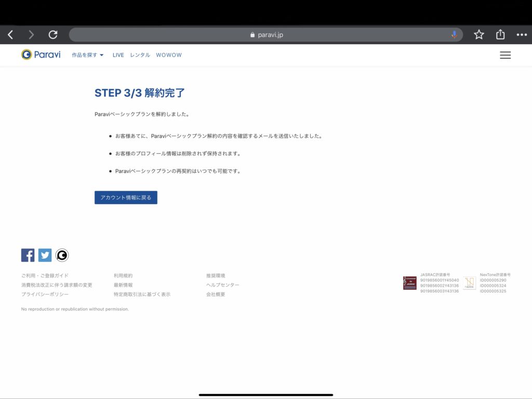Click the No reproduction or republication notice
Image resolution: width=532 pixels, height=399 pixels.
pos(75,309)
